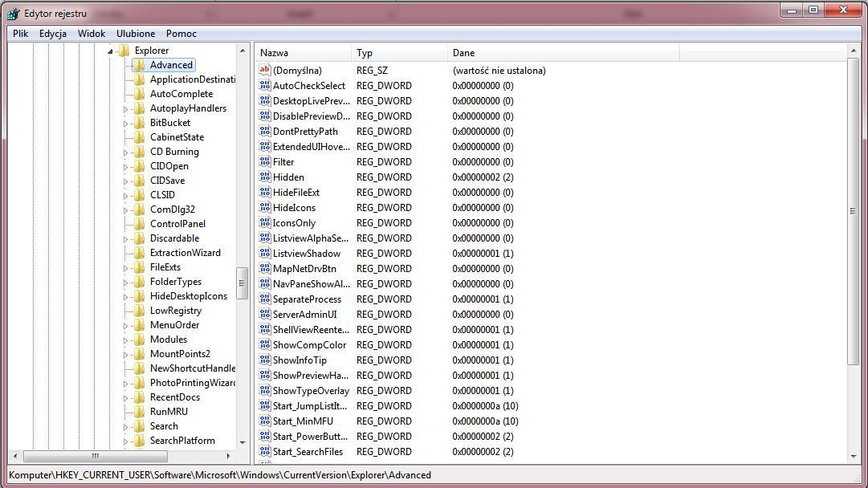
Task: Click the values pane scroll-down arrow
Action: pos(853,457)
